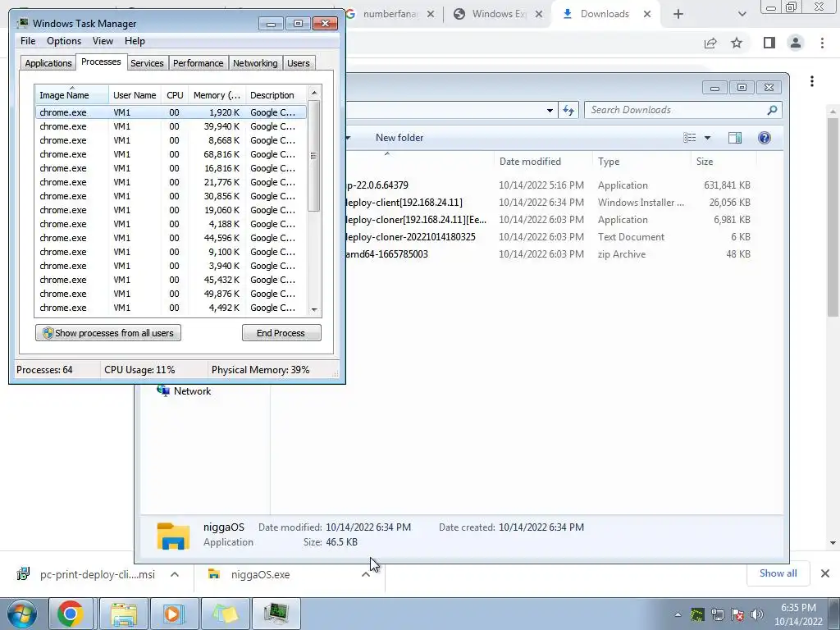Click the taskbar clock showing 6:35 PM
The height and width of the screenshot is (630, 840).
798,614
